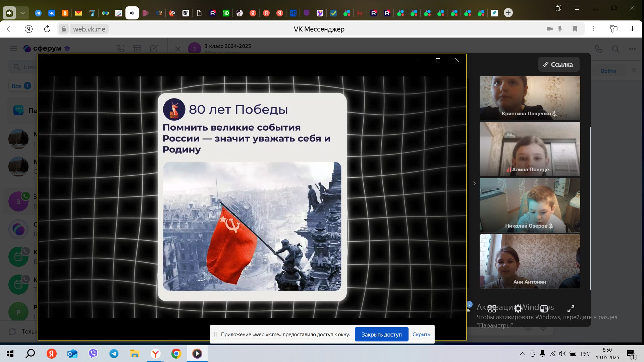
Task: Go back with browser back arrow
Action: [x=10, y=29]
